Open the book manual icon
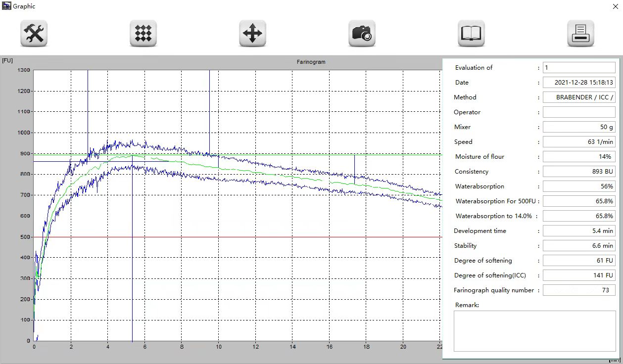The height and width of the screenshot is (364, 623). (x=471, y=34)
